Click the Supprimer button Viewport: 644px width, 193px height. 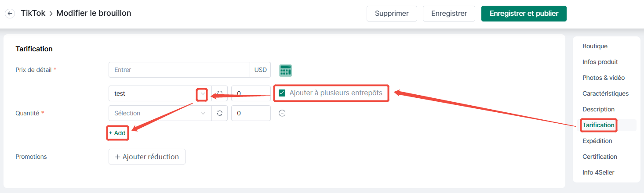click(x=392, y=14)
